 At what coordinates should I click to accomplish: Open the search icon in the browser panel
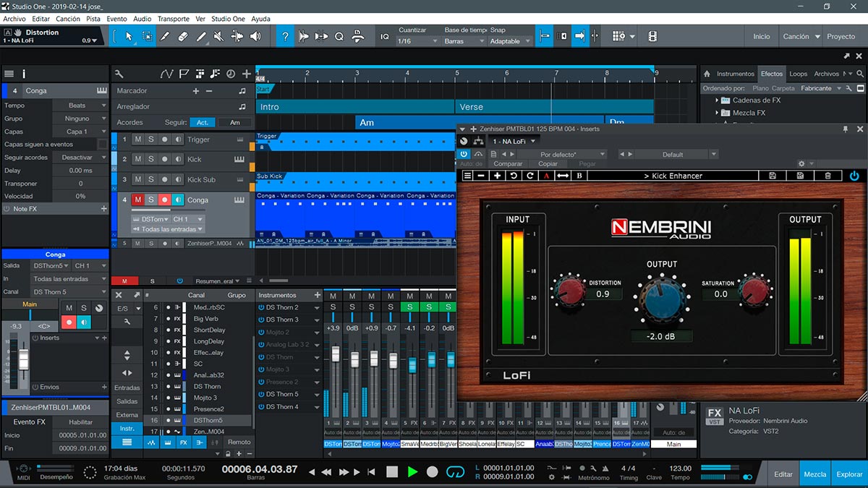(860, 74)
